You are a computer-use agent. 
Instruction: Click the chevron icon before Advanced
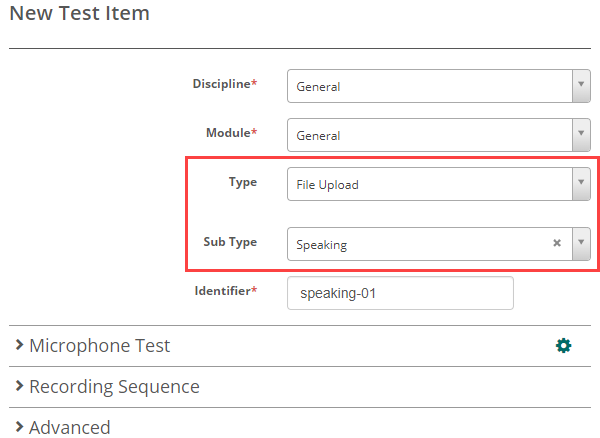click(19, 428)
